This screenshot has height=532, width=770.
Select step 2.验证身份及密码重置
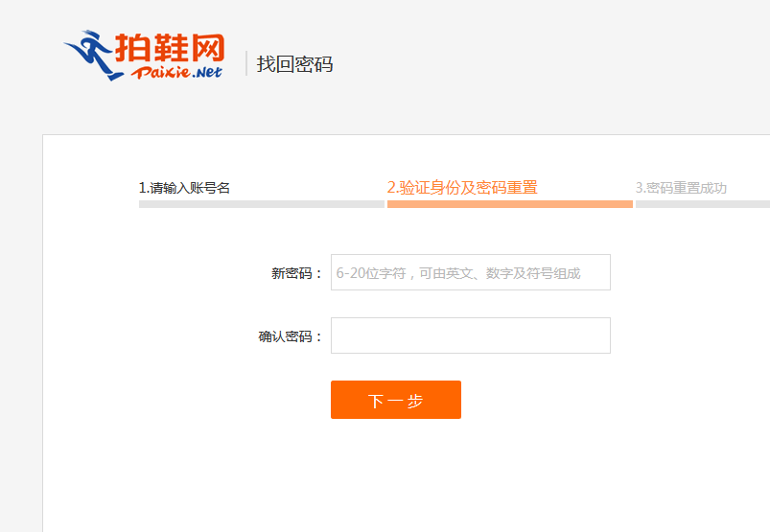tap(462, 188)
